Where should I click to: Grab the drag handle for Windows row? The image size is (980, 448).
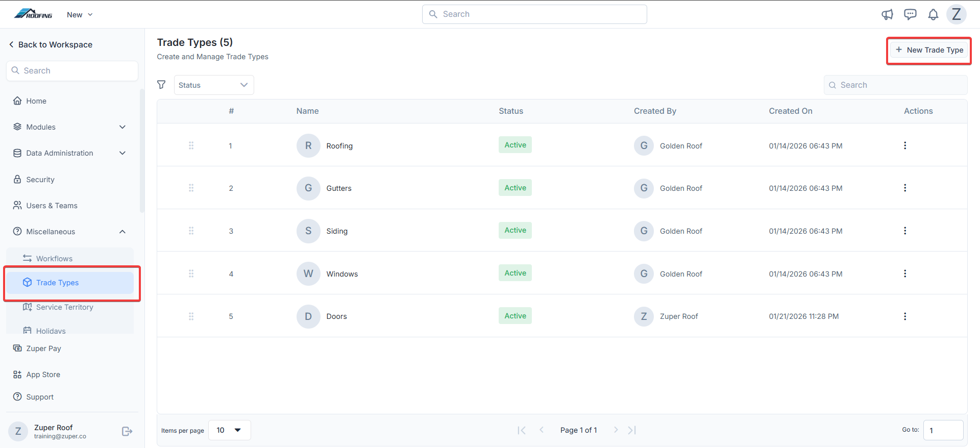pos(191,273)
